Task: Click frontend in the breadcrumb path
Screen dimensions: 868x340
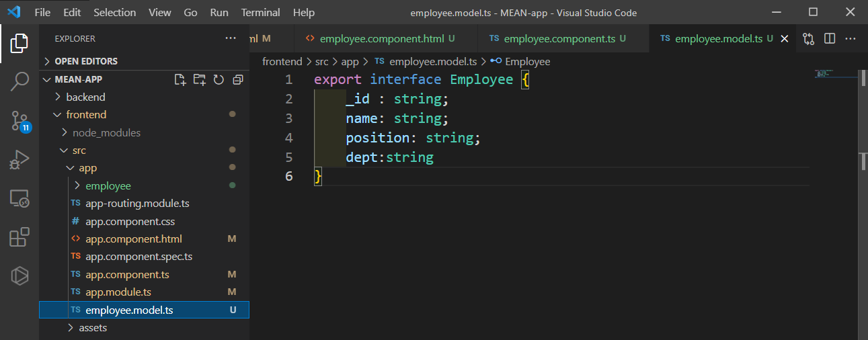Action: point(282,61)
